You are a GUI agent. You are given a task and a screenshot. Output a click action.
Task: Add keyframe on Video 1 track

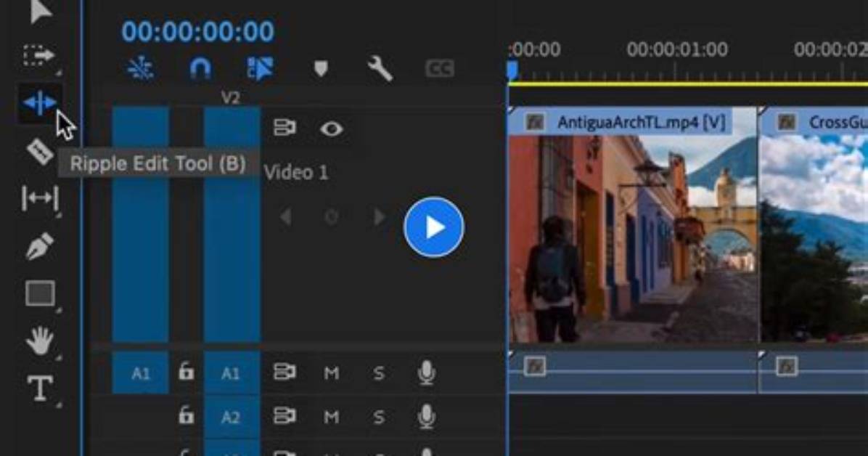tap(332, 216)
